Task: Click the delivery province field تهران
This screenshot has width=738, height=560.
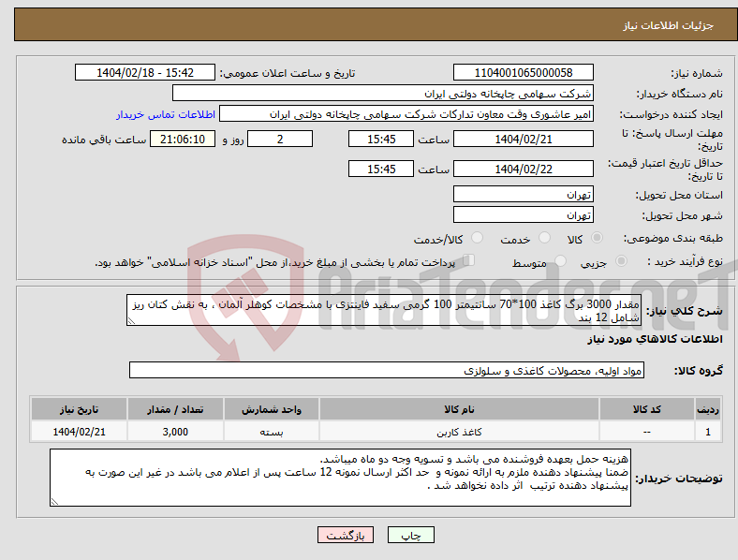Action: click(524, 194)
